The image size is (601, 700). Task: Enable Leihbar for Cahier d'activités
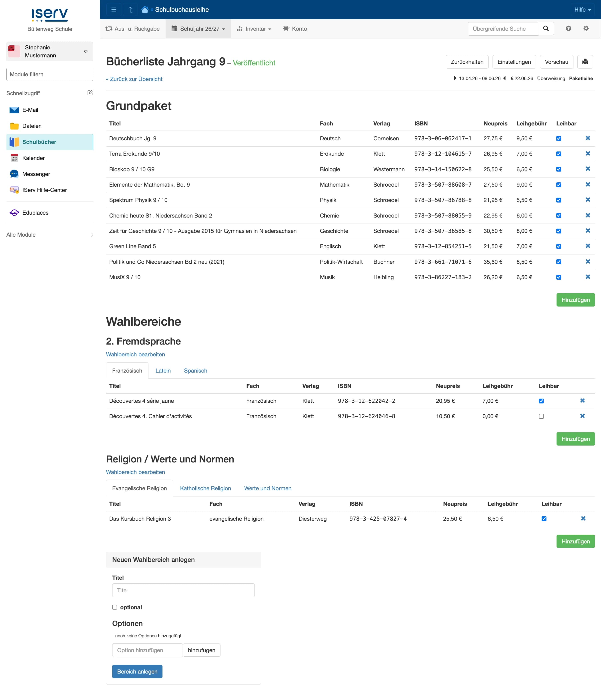tap(541, 416)
